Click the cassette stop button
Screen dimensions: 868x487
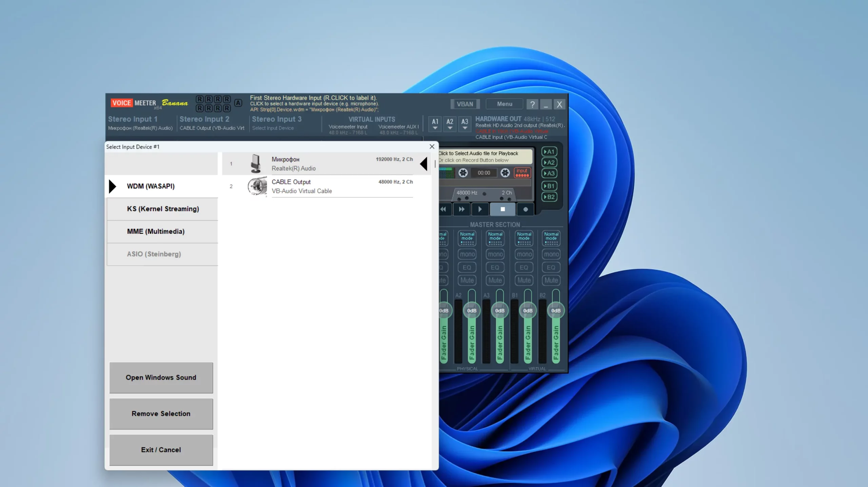pos(502,209)
